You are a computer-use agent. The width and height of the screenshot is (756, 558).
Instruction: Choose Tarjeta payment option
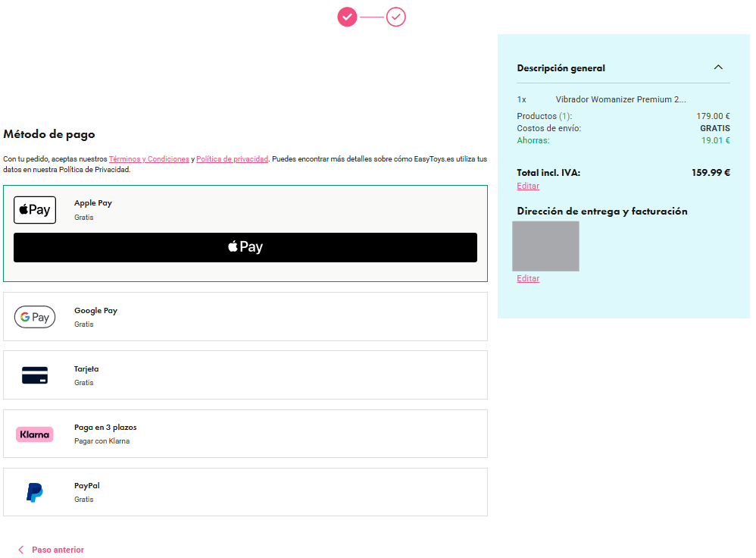(x=245, y=375)
